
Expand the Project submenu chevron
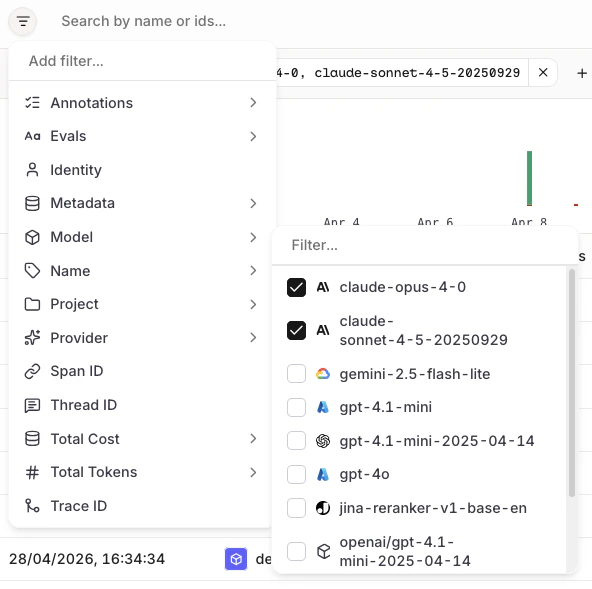[253, 304]
